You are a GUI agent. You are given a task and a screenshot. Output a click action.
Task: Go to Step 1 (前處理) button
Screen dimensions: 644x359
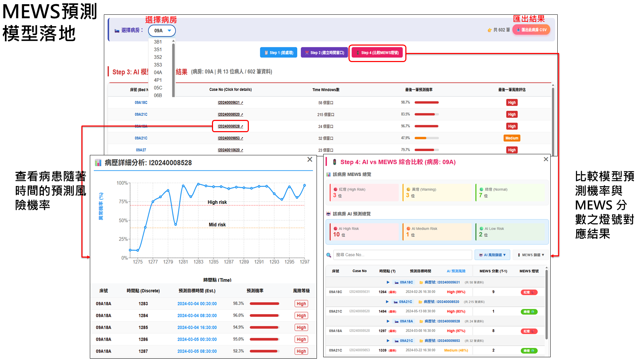[x=279, y=53]
